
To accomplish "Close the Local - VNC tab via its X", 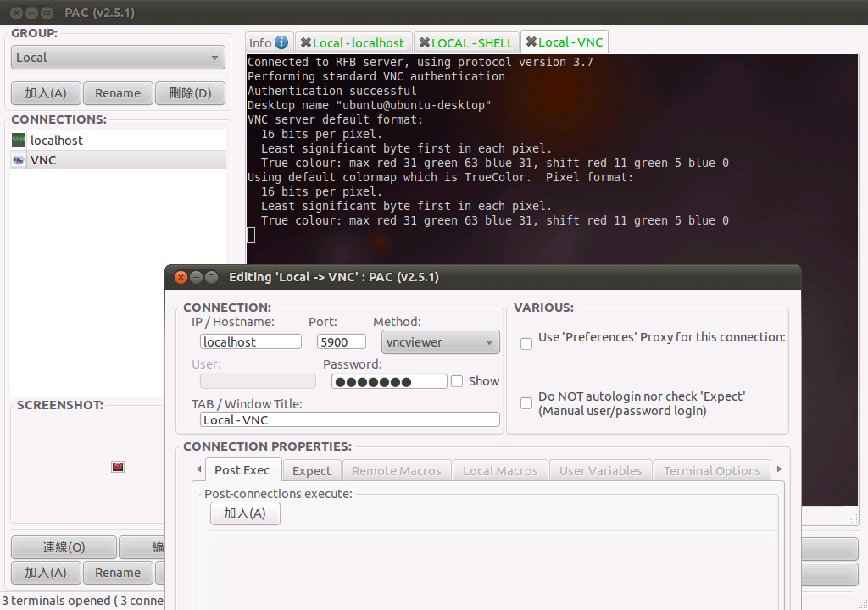I will 531,42.
